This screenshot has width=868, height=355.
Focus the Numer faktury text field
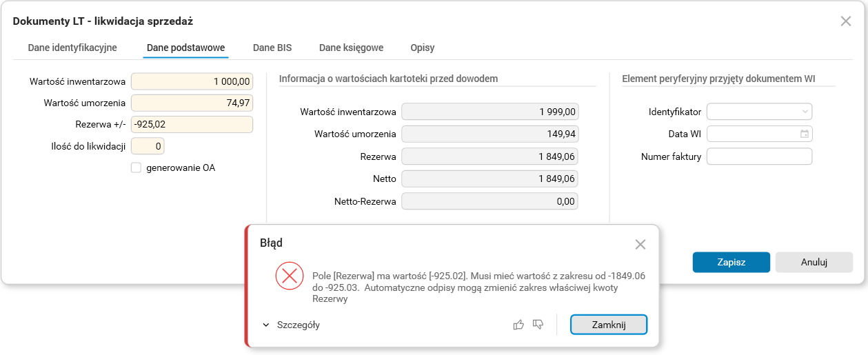tap(759, 156)
